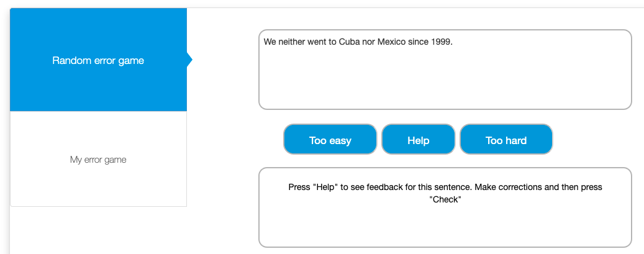Mark the sentence as Too hard
This screenshot has width=644, height=254.
[x=506, y=140]
